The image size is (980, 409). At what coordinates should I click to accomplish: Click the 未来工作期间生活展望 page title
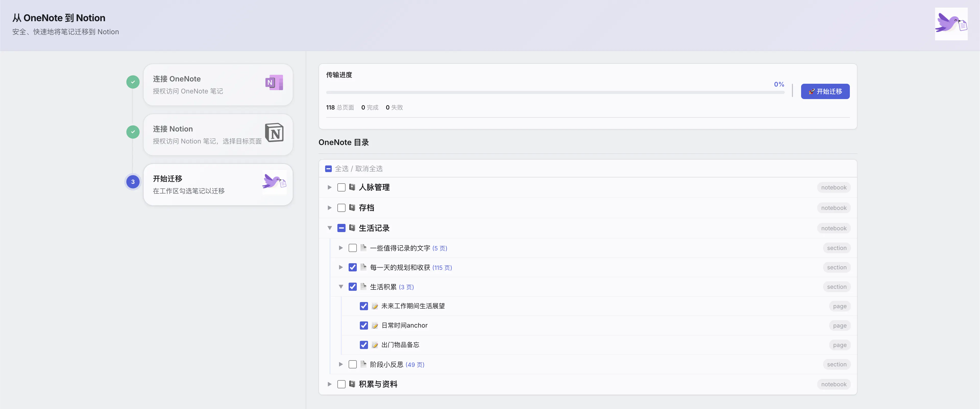pyautogui.click(x=413, y=306)
